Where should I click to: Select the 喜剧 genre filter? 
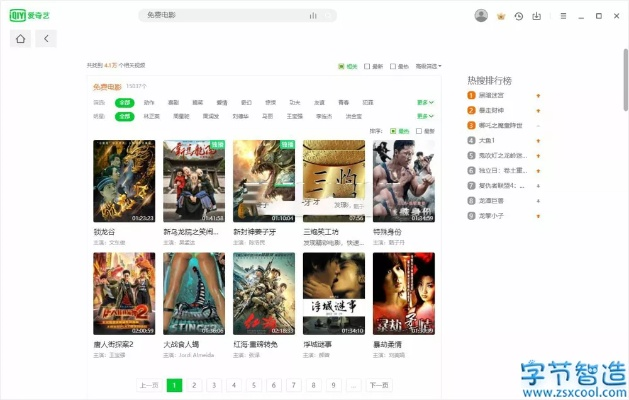point(173,102)
